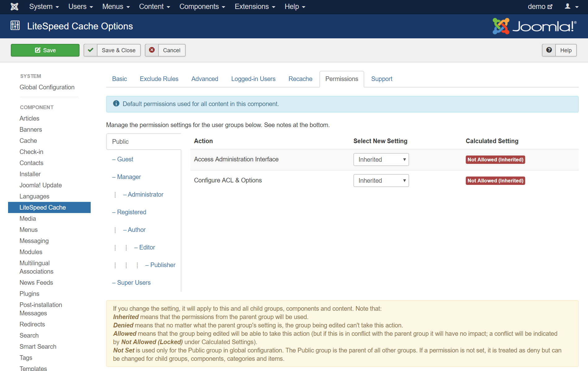The image size is (588, 371).
Task: Select the Author user group
Action: [134, 230]
